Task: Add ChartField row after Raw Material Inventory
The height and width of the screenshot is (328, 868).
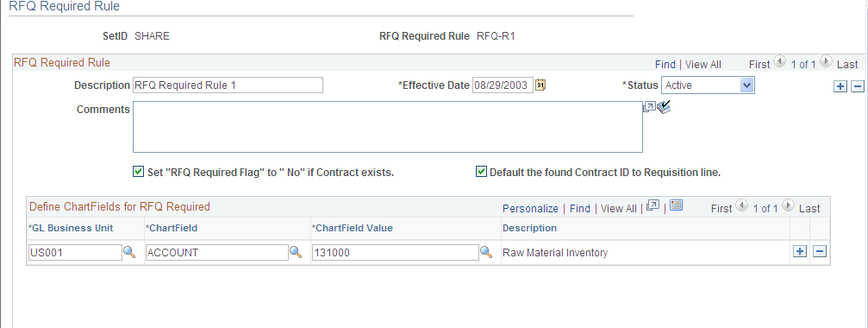Action: tap(800, 251)
